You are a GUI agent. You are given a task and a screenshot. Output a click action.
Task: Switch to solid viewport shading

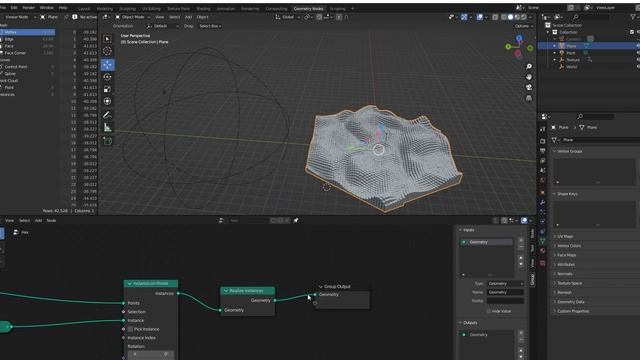click(x=510, y=17)
